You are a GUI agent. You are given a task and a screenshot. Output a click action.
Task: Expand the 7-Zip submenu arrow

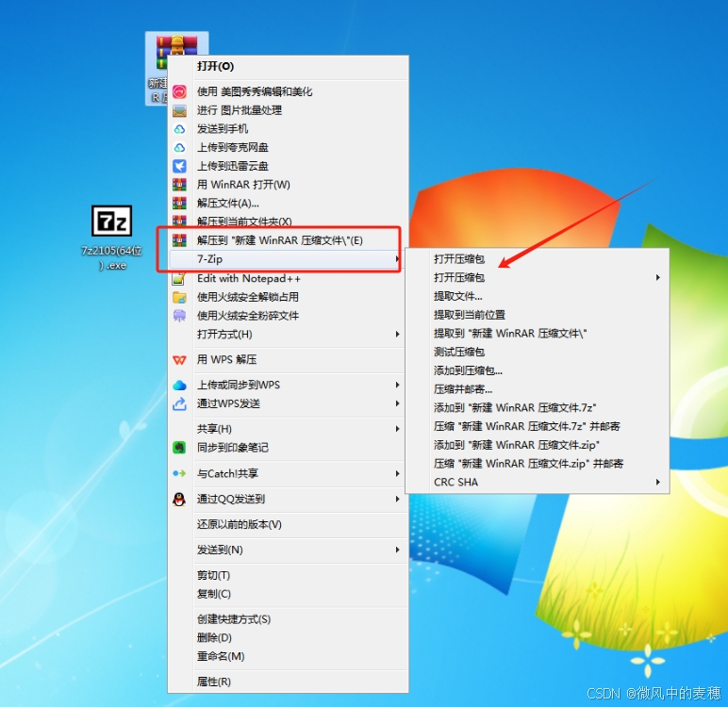[x=397, y=258]
